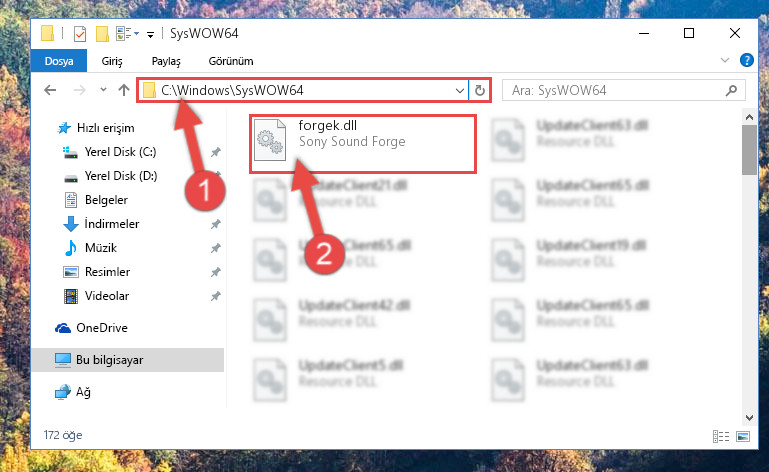
Task: Go up one folder level
Action: click(124, 90)
